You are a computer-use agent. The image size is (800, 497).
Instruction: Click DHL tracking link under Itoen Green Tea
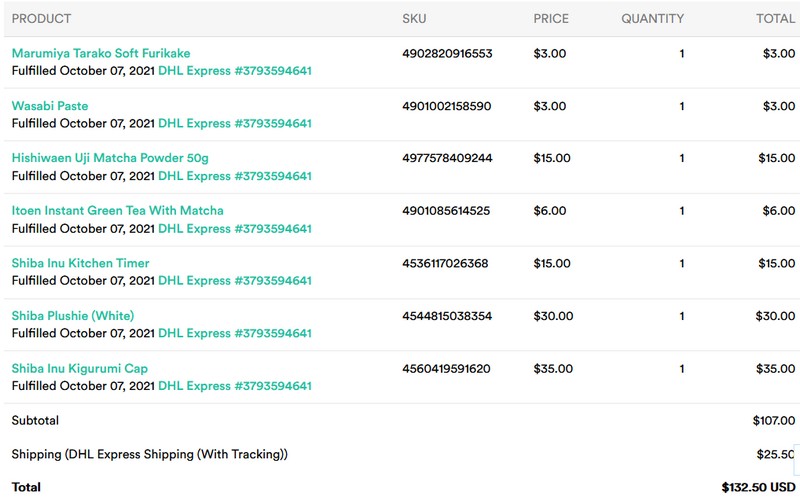(x=235, y=229)
